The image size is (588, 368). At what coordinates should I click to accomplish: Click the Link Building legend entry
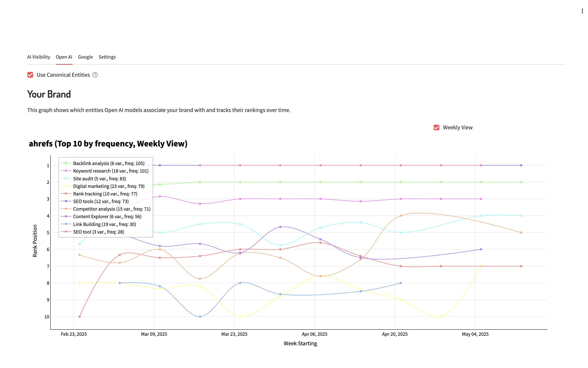tap(104, 224)
